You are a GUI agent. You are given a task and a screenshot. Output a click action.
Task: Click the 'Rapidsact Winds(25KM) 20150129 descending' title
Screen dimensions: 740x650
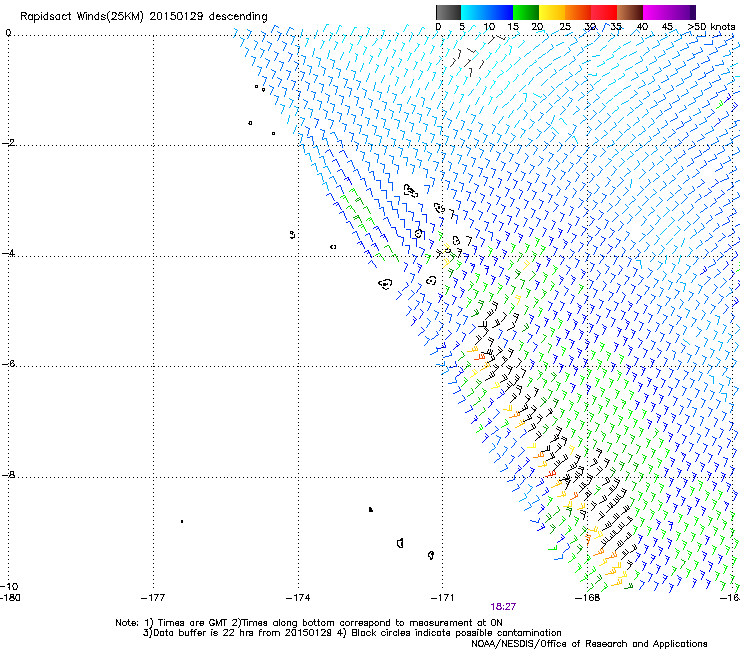pos(143,17)
